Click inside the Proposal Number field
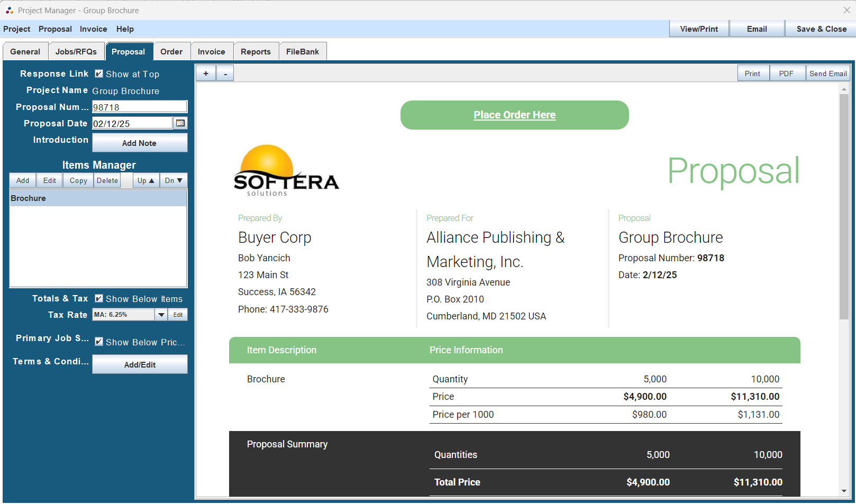 [x=132, y=106]
